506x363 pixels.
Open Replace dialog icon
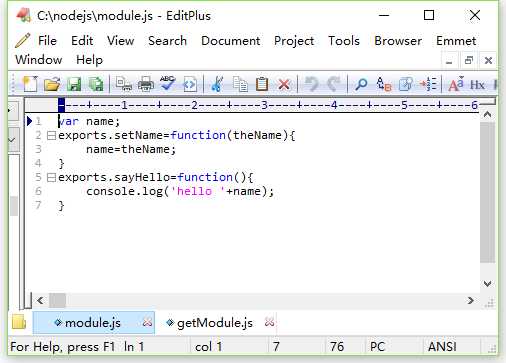pos(383,84)
